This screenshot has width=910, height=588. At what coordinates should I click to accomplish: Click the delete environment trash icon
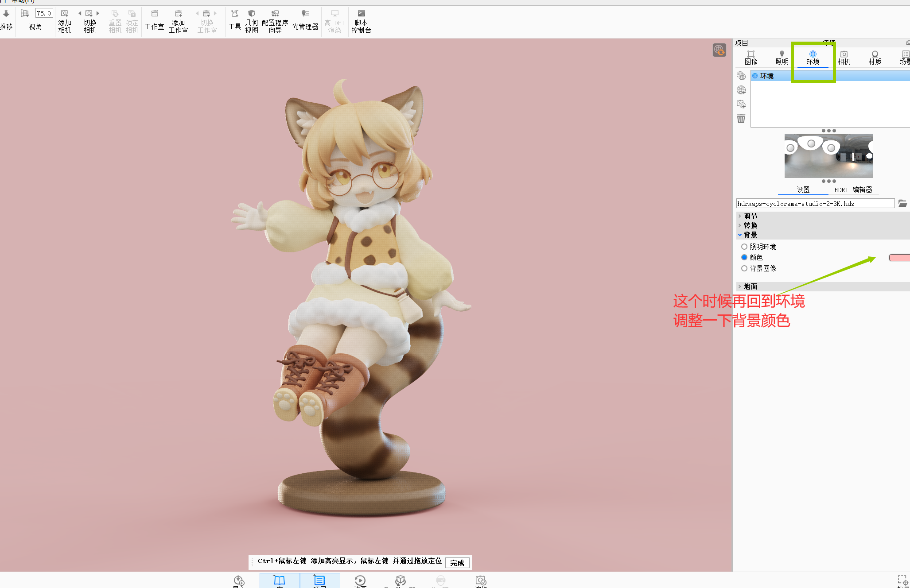tap(741, 118)
